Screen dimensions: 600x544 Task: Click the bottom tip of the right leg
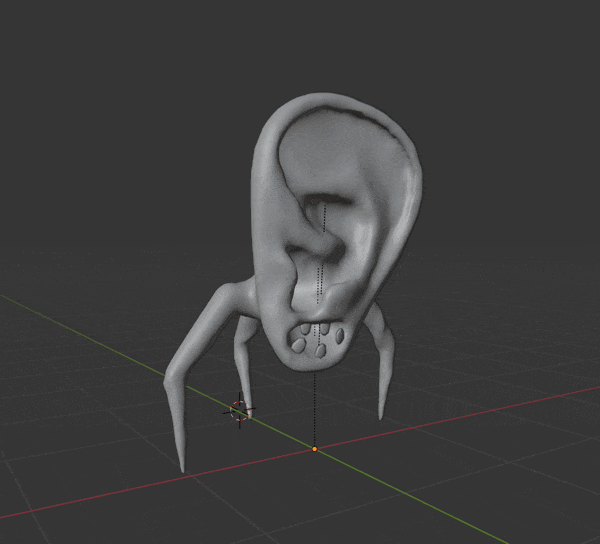[x=381, y=413]
